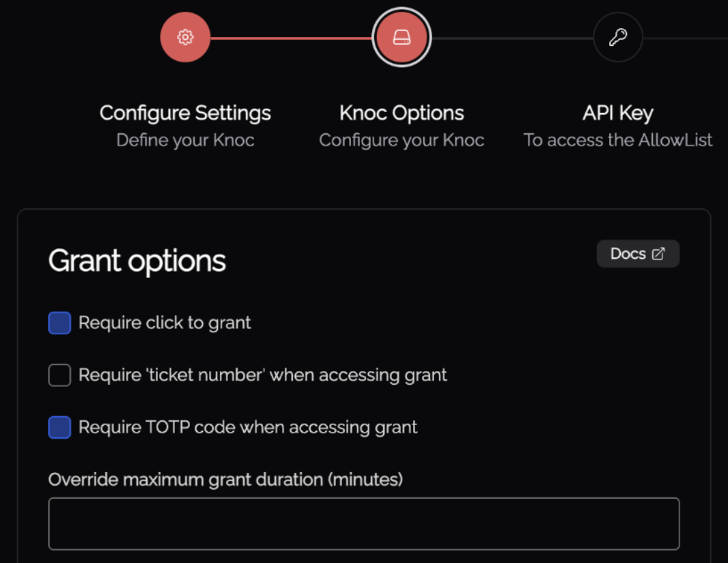This screenshot has width=728, height=563.
Task: Click the 'Require TOTP code when accessing grant' label
Action: click(x=248, y=428)
